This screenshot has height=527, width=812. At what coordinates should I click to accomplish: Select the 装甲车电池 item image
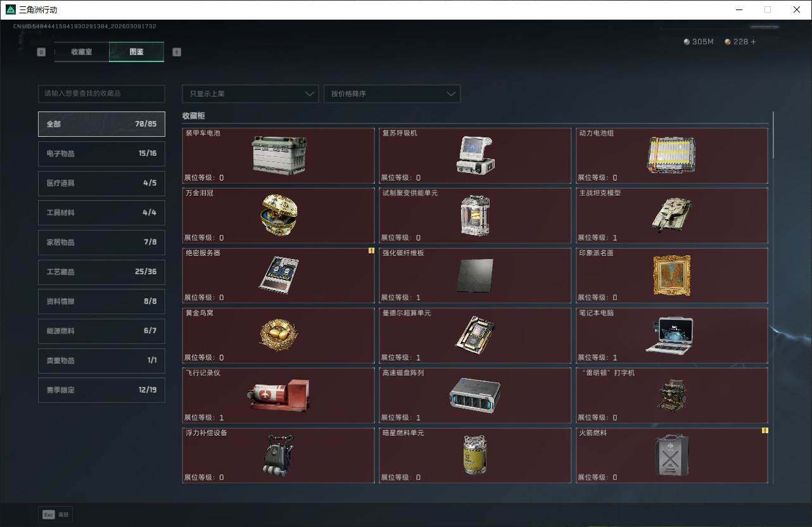pos(278,154)
